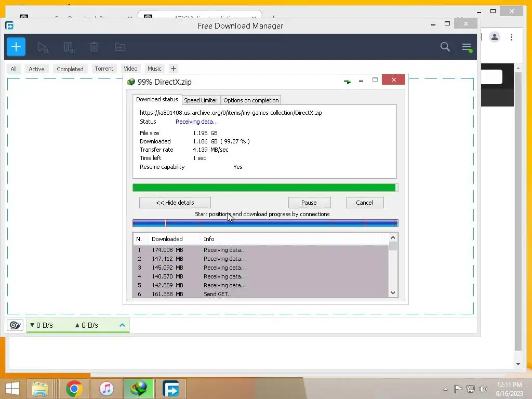The width and height of the screenshot is (532, 399).
Task: Click the Downloaded column header
Action: [x=175, y=239]
